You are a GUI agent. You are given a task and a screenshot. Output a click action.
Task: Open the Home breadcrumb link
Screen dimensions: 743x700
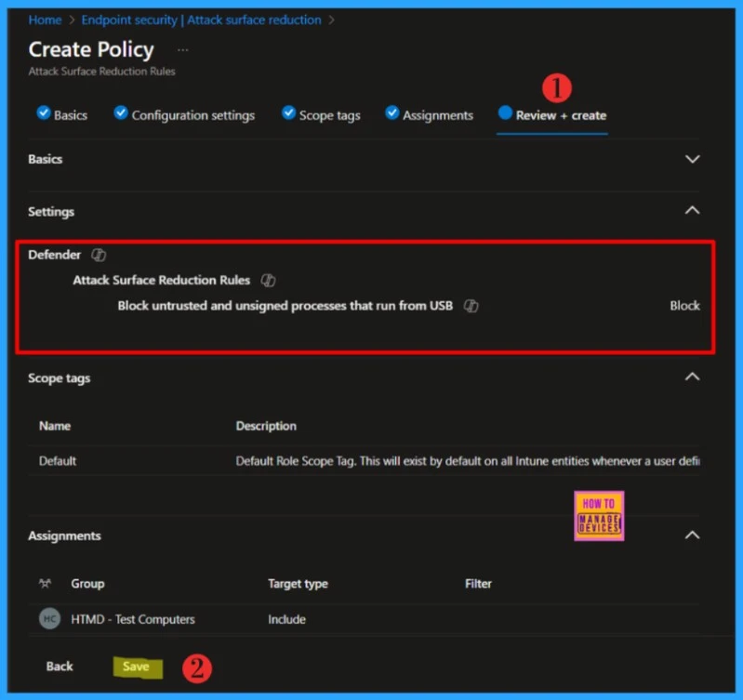coord(45,20)
